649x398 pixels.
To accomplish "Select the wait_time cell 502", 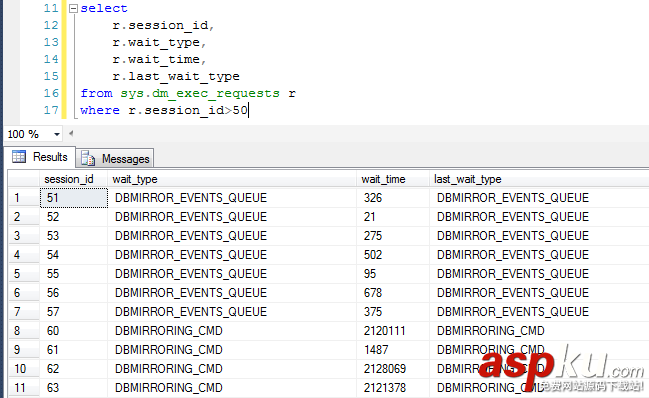I will tap(393, 255).
